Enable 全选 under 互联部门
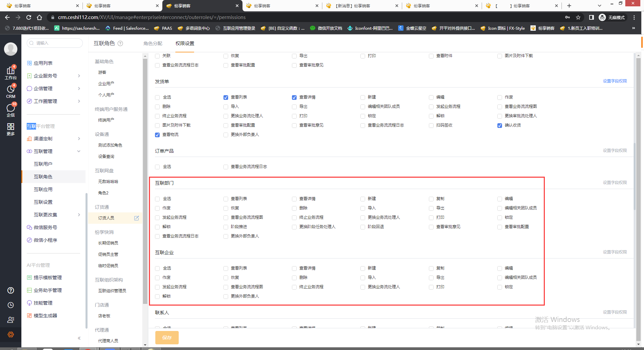The image size is (644, 350). (157, 198)
